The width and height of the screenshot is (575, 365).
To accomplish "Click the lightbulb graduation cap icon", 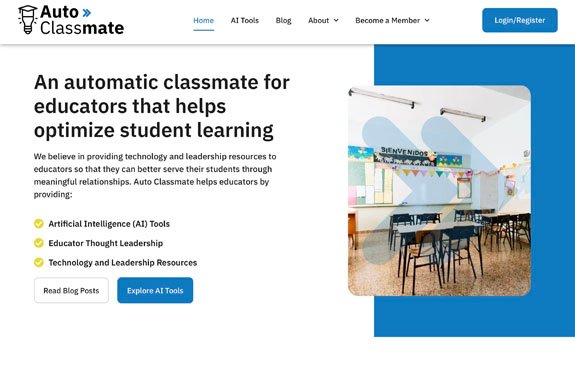I will point(28,20).
